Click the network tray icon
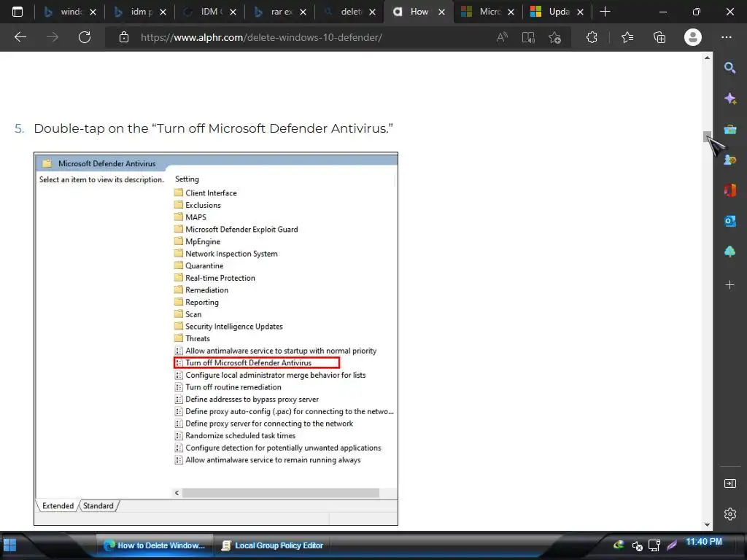 (654, 545)
